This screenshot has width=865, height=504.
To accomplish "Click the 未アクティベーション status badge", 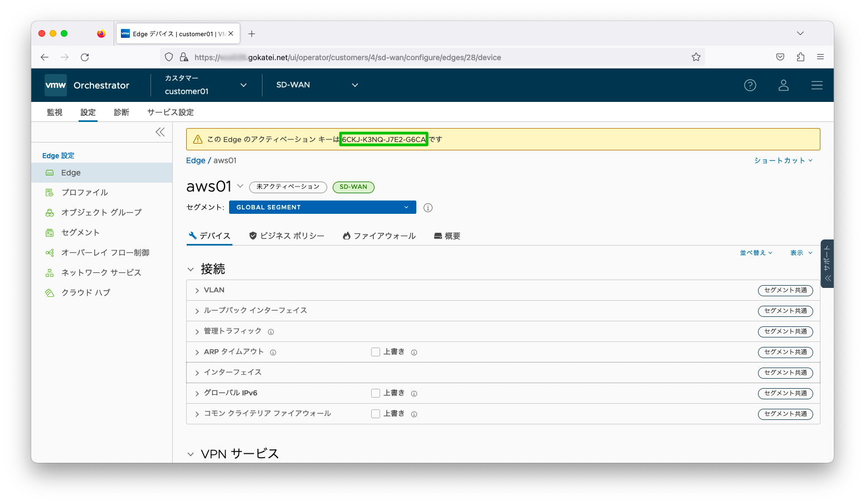I will coord(288,187).
